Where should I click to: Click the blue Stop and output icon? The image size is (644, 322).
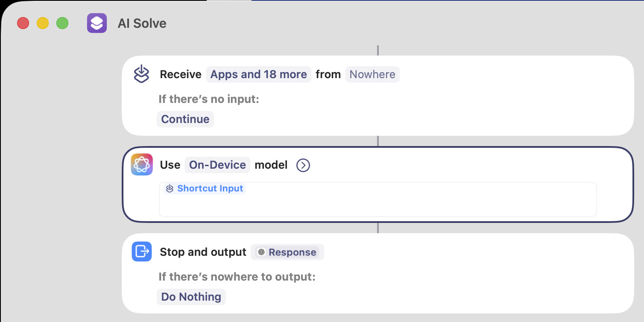[142, 252]
